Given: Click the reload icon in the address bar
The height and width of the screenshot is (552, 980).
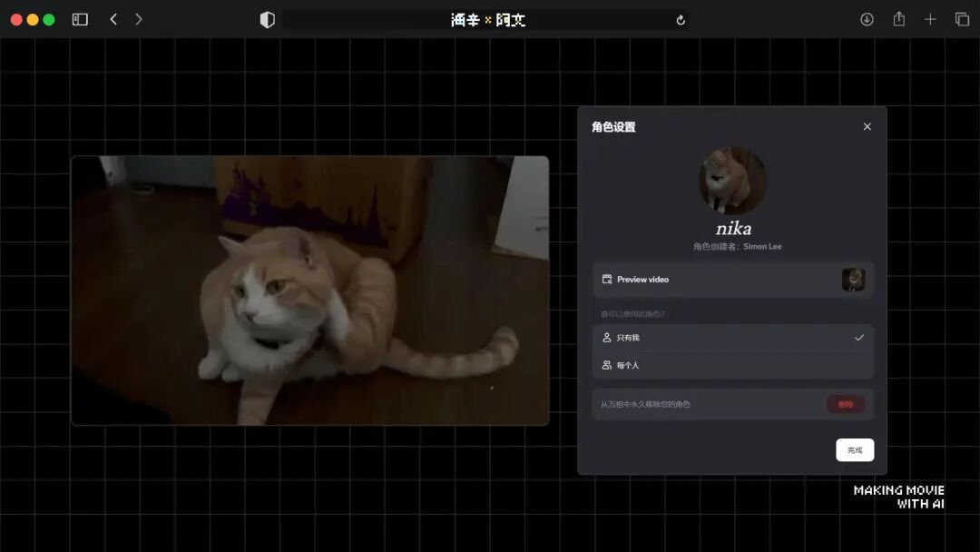Looking at the screenshot, I should pyautogui.click(x=681, y=19).
